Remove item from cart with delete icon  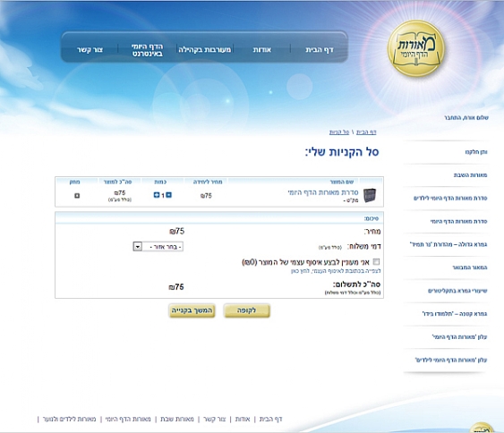pyautogui.click(x=77, y=195)
